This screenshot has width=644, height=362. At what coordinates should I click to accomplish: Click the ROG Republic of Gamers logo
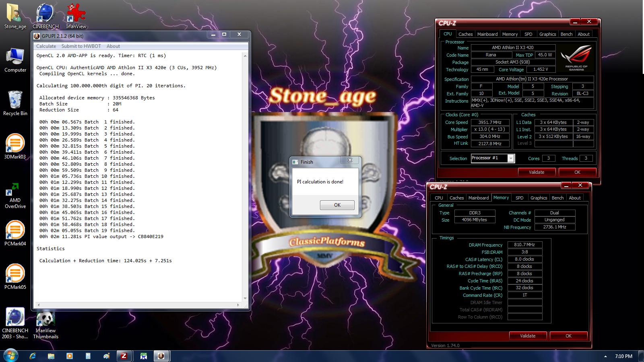(576, 59)
